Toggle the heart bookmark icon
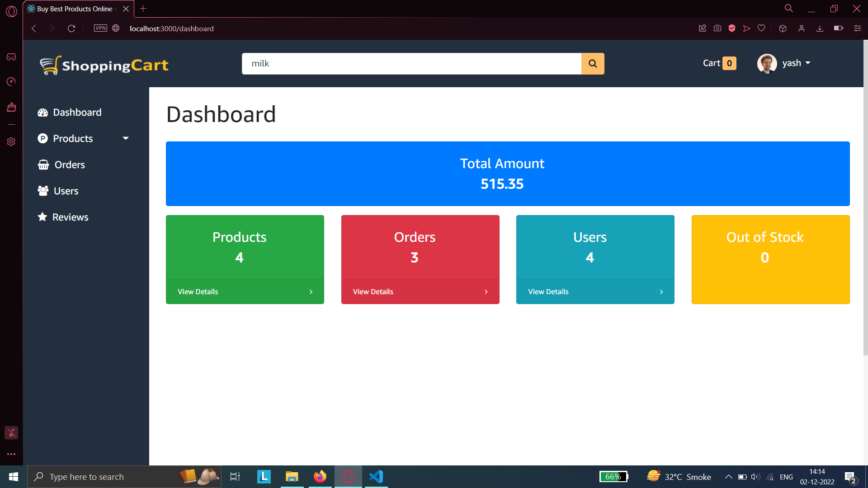Screen dimensions: 868x488 [761, 28]
